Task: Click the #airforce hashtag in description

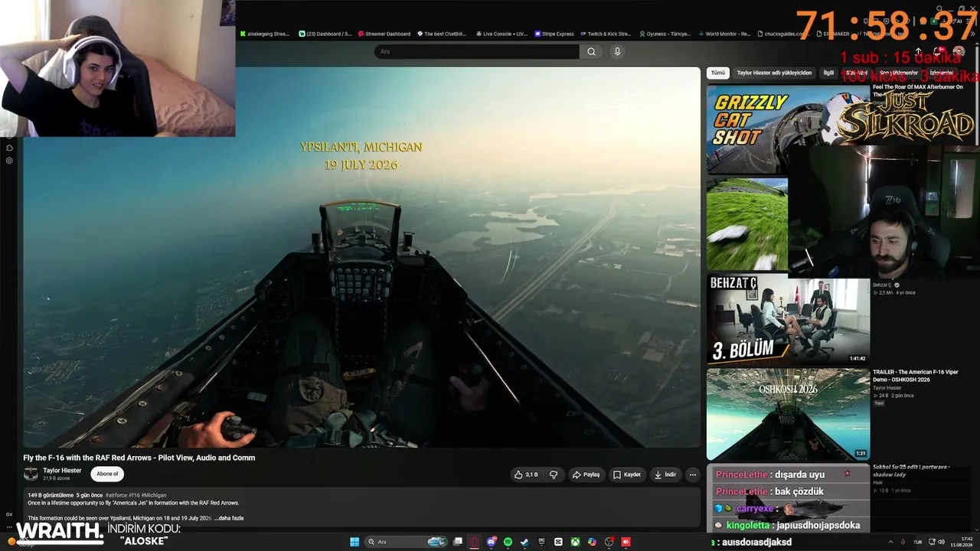Action: (x=116, y=495)
